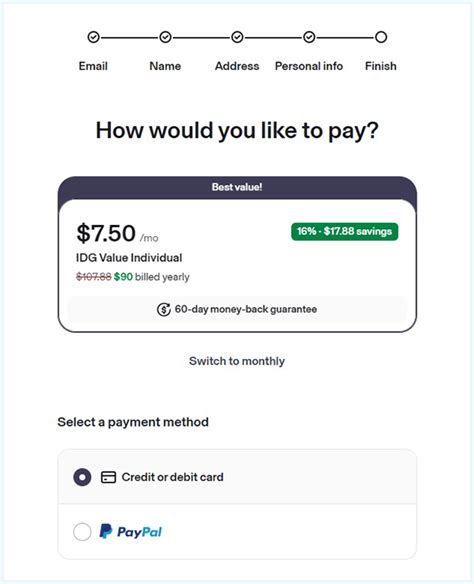The image size is (474, 584).
Task: Click the credit card icon
Action: (x=108, y=477)
